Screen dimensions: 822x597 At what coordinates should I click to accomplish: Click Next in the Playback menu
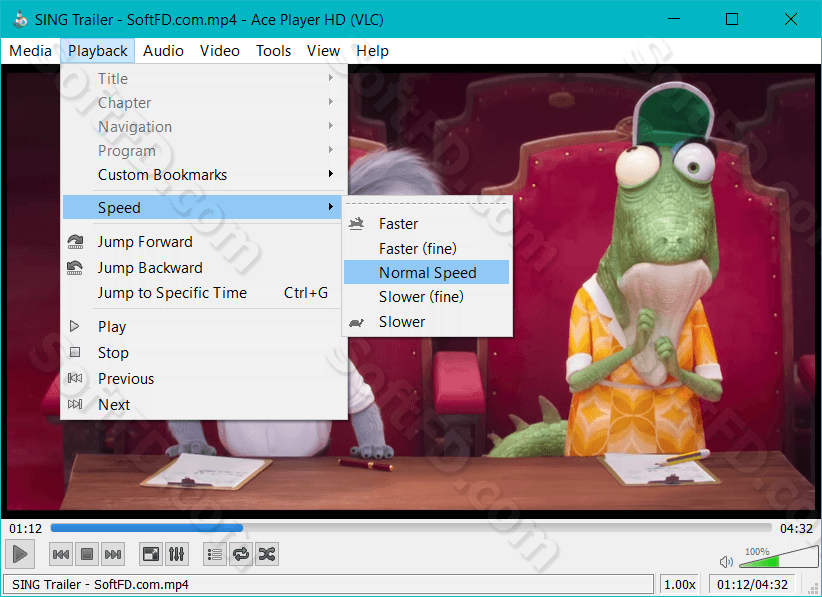pyautogui.click(x=202, y=405)
